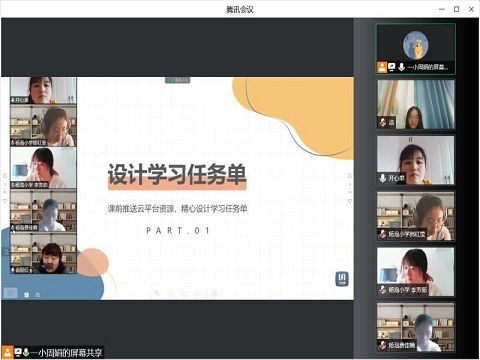Click muted mic icon on bottom right participant tile

tap(383, 346)
